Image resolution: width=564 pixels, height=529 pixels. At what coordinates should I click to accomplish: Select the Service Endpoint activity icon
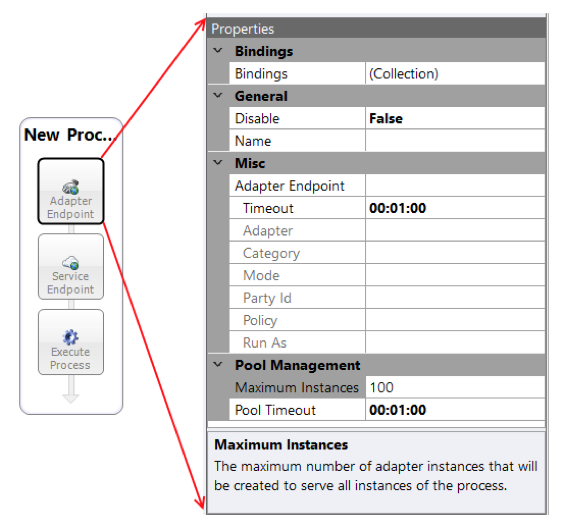[70, 263]
